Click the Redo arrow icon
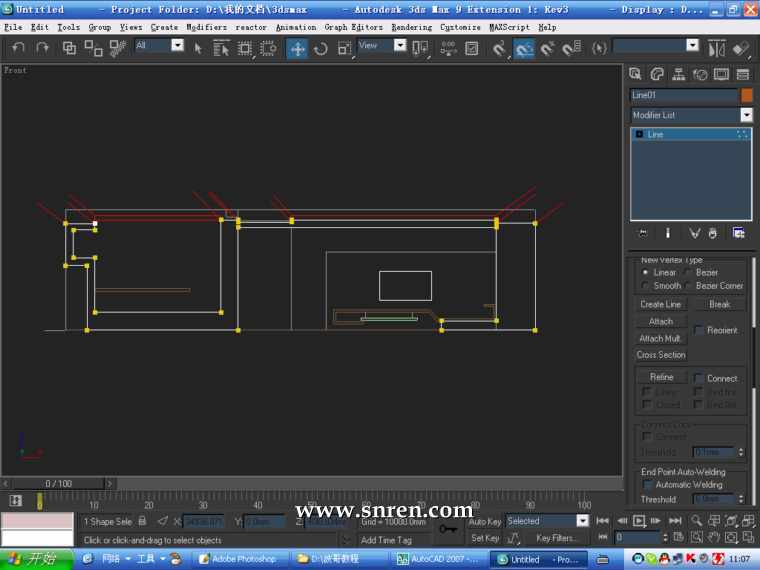 pos(43,48)
